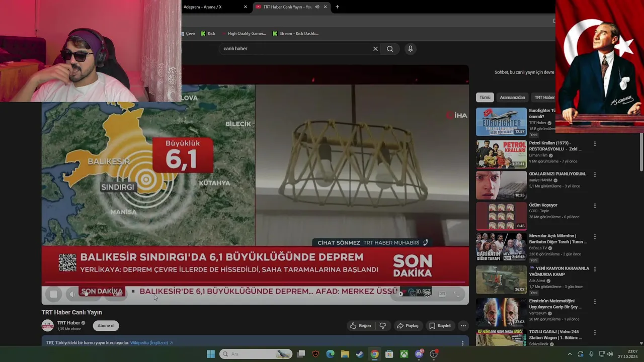Expand hidden system tray icons
Screen dimensions: 644x362
[x=570, y=354]
